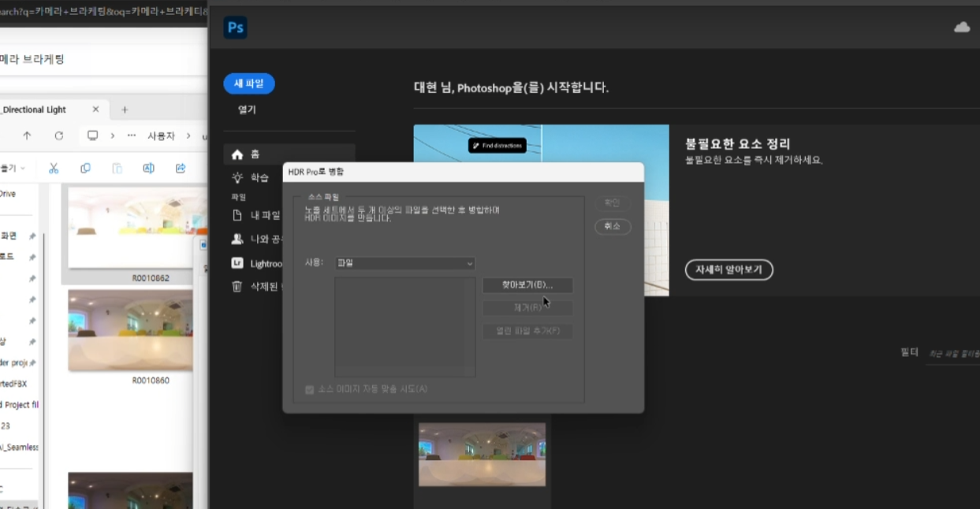Click the Find distractions label on banner
This screenshot has height=509, width=980.
(497, 145)
